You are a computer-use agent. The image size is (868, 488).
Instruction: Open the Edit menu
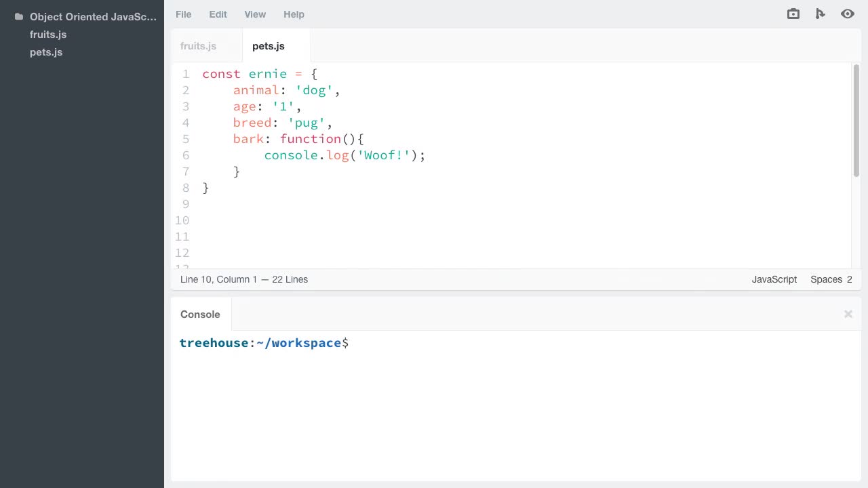pyautogui.click(x=218, y=14)
